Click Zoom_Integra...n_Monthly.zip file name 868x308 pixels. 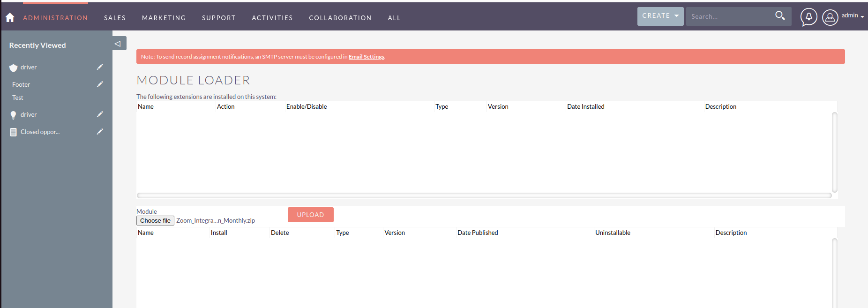[216, 221]
